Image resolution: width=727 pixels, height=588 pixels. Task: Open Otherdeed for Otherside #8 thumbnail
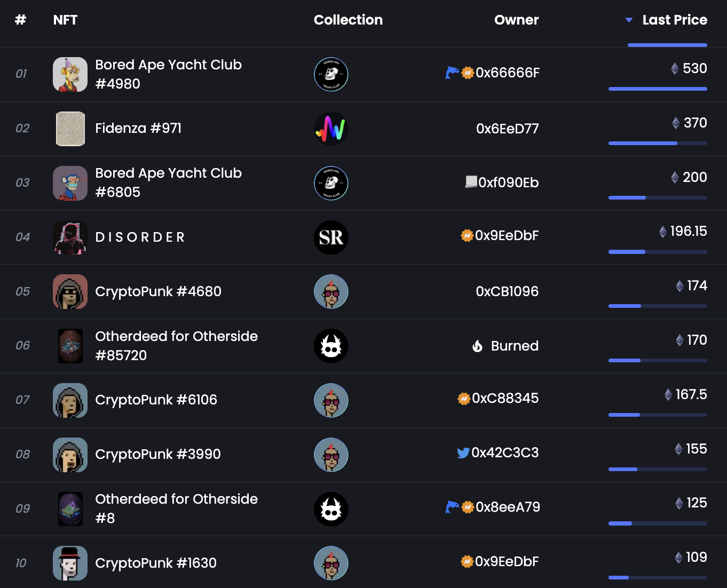tap(70, 508)
